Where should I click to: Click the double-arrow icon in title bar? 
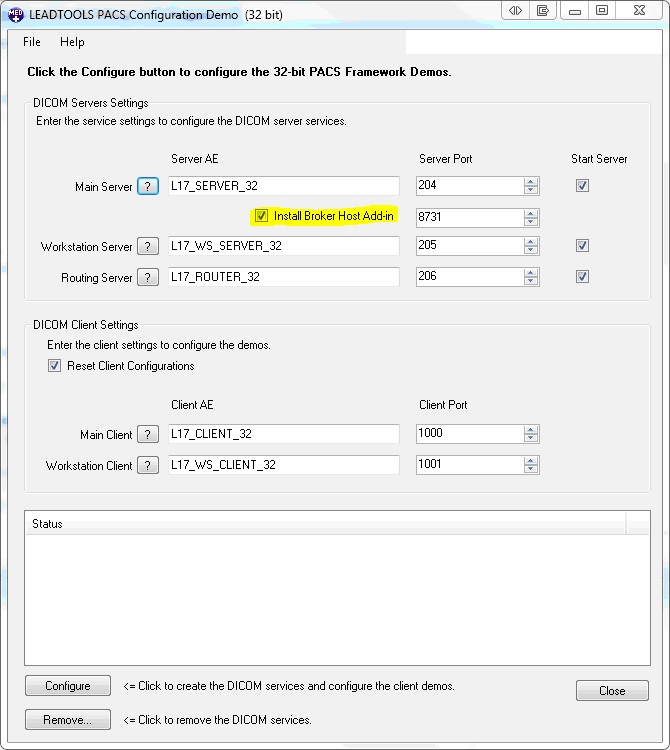515,11
